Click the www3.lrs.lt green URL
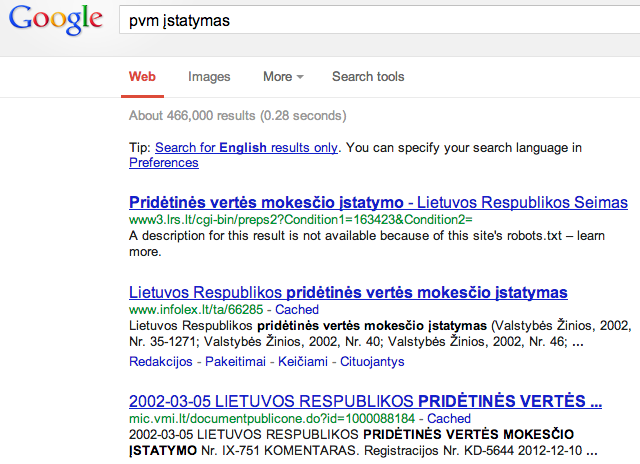640x464 pixels. (300, 220)
